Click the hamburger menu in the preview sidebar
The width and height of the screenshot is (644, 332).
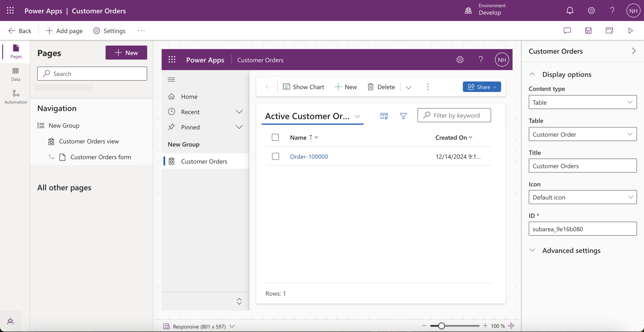pos(171,80)
